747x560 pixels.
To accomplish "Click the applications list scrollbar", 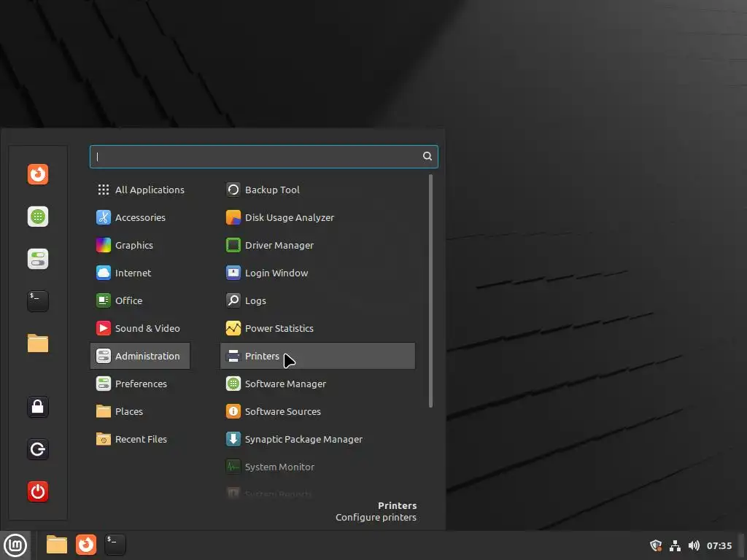I will (430, 291).
